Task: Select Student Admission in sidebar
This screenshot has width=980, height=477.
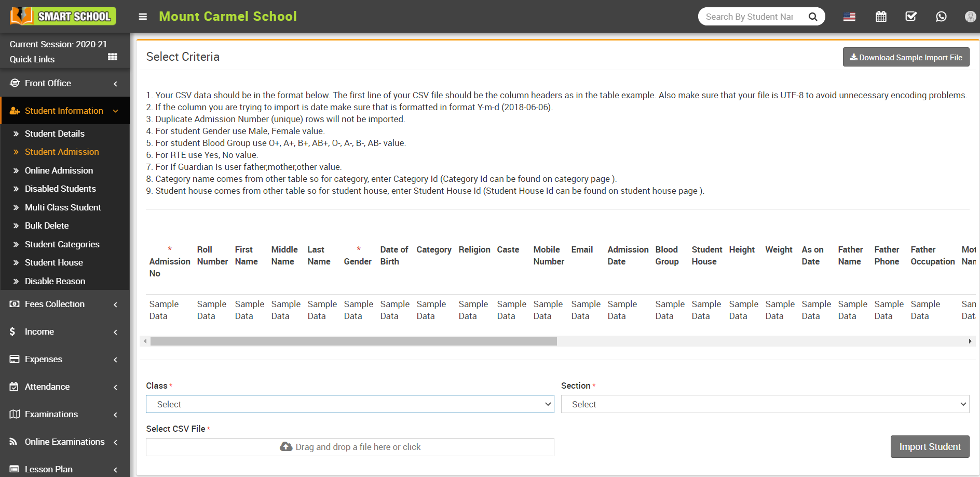Action: point(62,152)
